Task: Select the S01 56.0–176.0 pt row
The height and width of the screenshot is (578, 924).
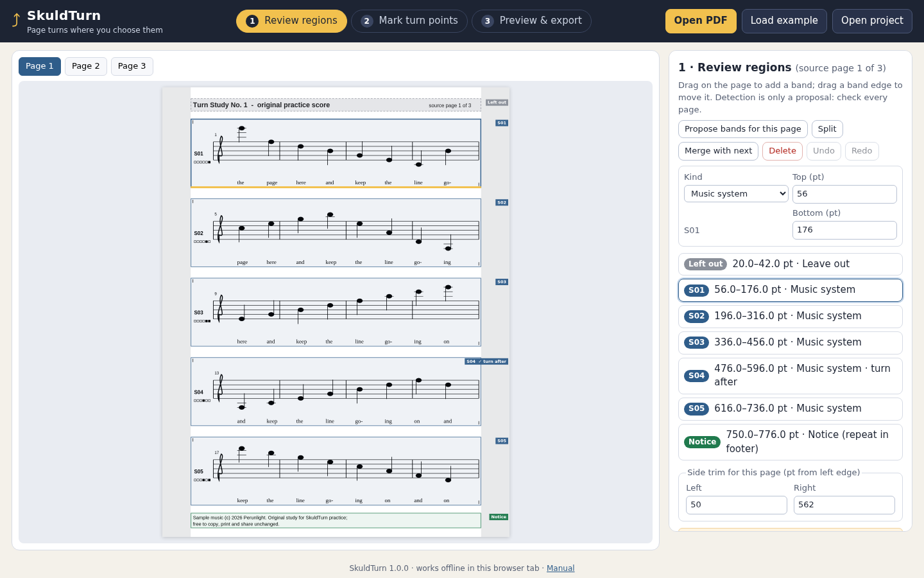Action: [791, 290]
